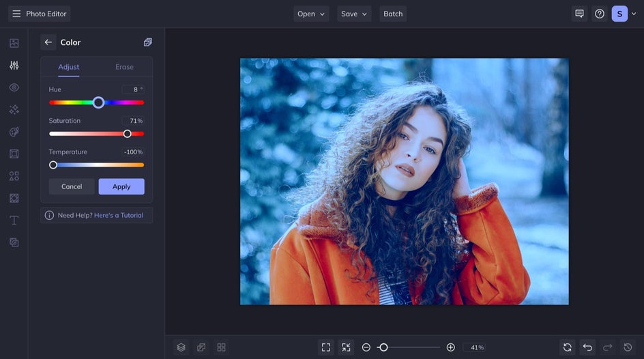Image resolution: width=644 pixels, height=359 pixels.
Task: Open the overlapping squares icon at sidebar bottom
Action: click(14, 243)
